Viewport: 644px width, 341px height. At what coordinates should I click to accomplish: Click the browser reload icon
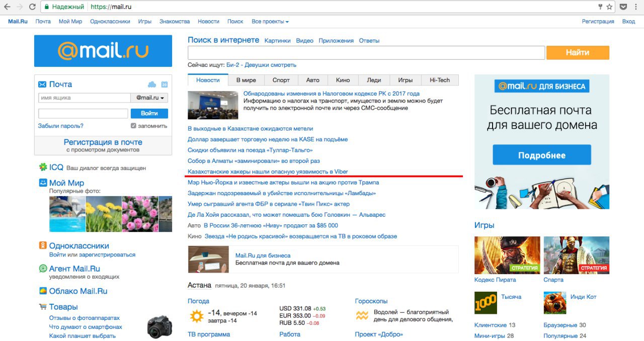[x=33, y=7]
